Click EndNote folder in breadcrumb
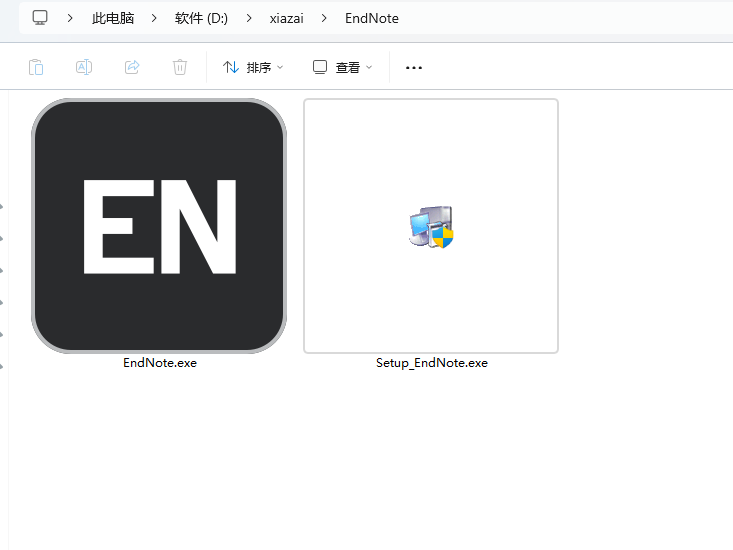The width and height of the screenshot is (733, 550). click(x=372, y=18)
